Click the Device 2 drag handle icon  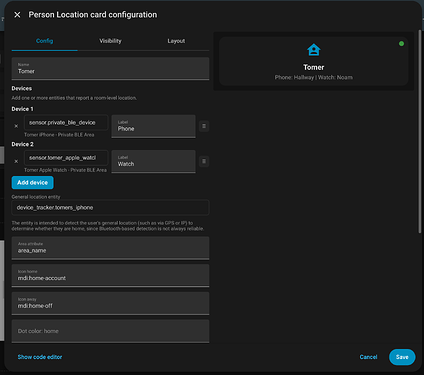204,161
